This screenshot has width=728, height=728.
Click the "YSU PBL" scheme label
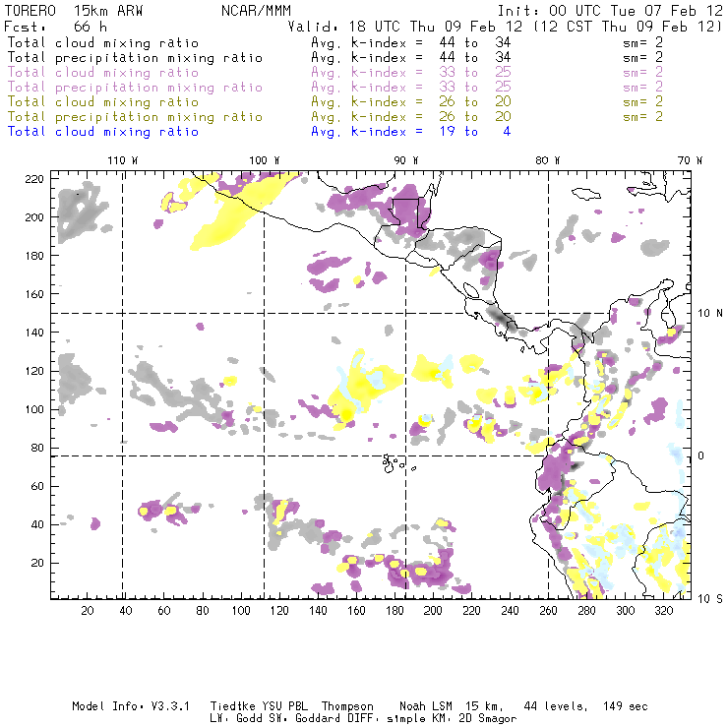(x=285, y=706)
